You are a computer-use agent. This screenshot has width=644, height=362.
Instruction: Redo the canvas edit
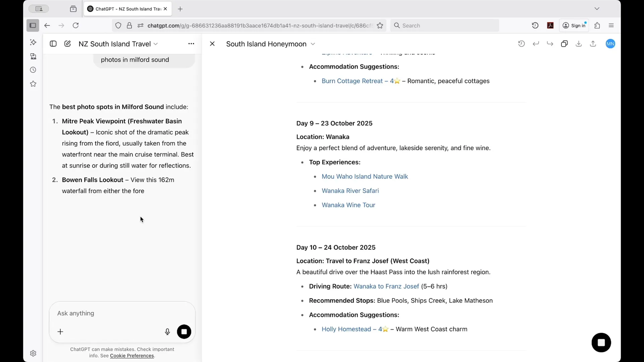pyautogui.click(x=550, y=44)
